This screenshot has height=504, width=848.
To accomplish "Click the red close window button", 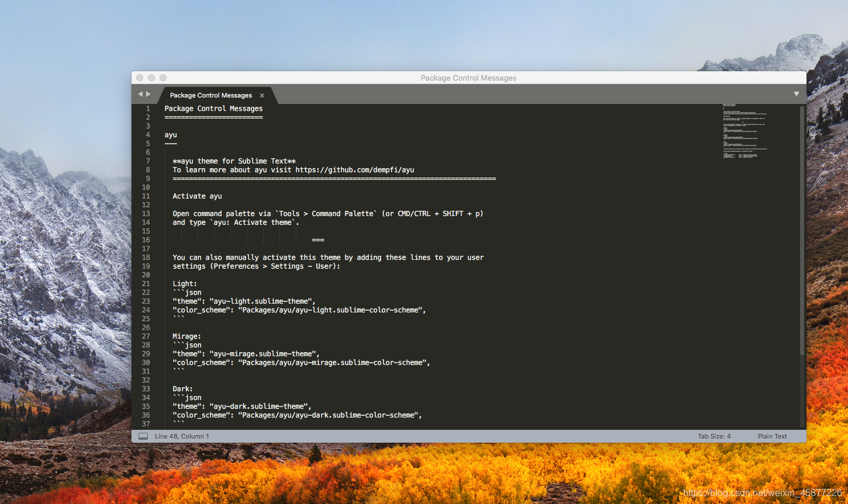I will coord(140,78).
